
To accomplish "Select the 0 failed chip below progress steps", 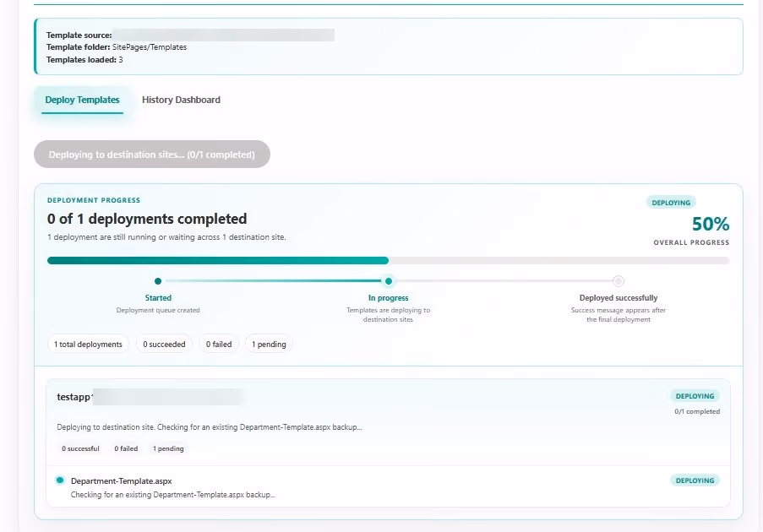I will tap(219, 345).
